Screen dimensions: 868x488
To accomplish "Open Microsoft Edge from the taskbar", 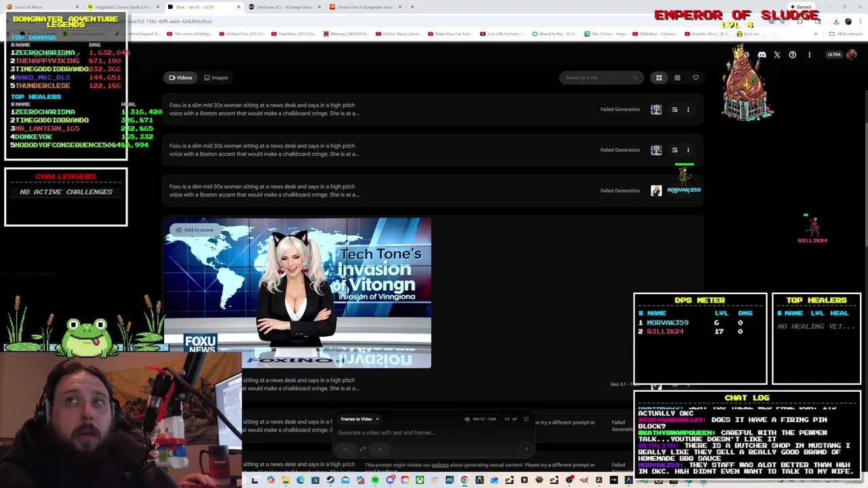I will click(300, 481).
